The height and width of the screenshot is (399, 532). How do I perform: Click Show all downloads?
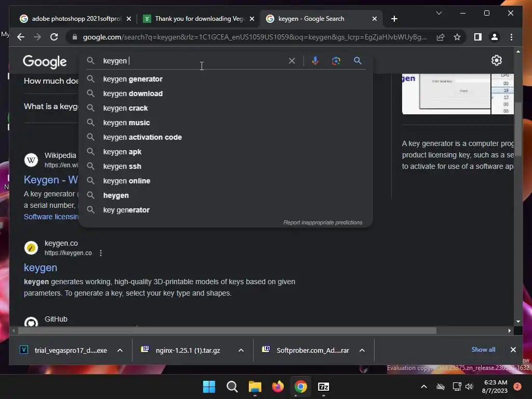tap(483, 350)
